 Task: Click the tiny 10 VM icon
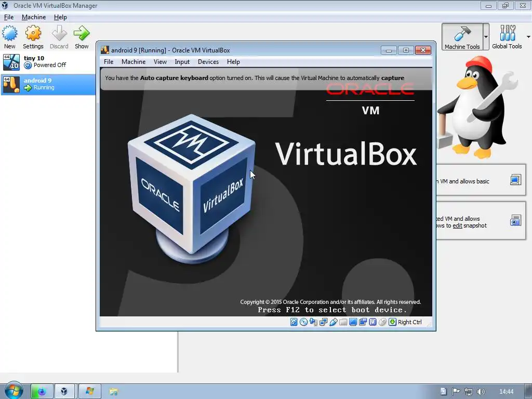pos(11,62)
